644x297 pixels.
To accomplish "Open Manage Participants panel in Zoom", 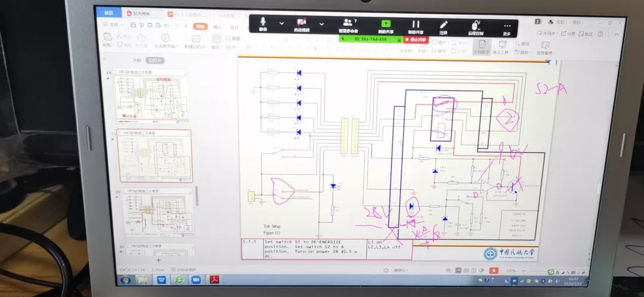I will pyautogui.click(x=348, y=24).
